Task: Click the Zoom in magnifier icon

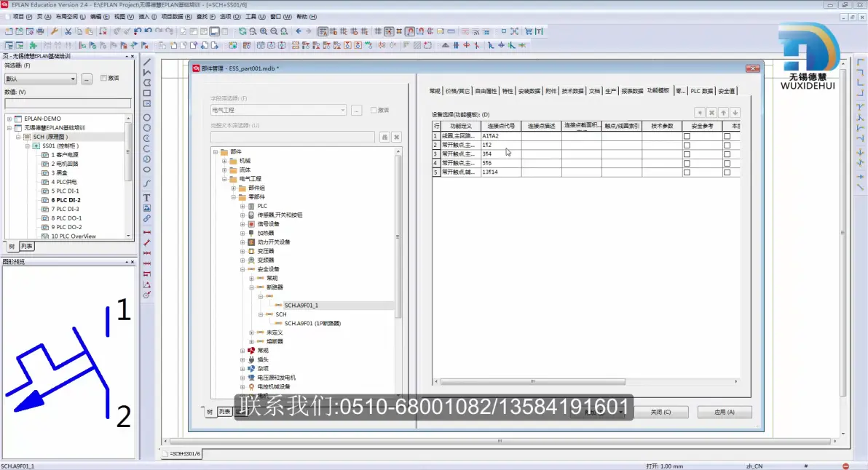Action: 264,31
